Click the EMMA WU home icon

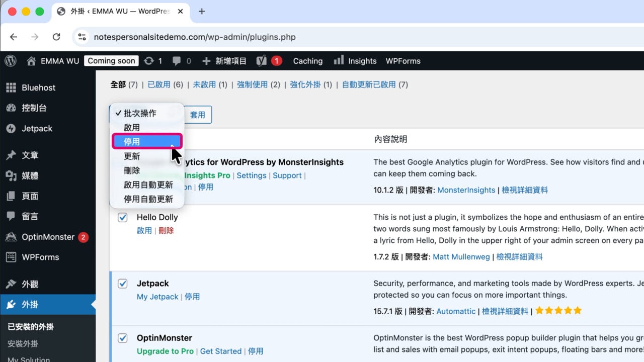click(31, 61)
